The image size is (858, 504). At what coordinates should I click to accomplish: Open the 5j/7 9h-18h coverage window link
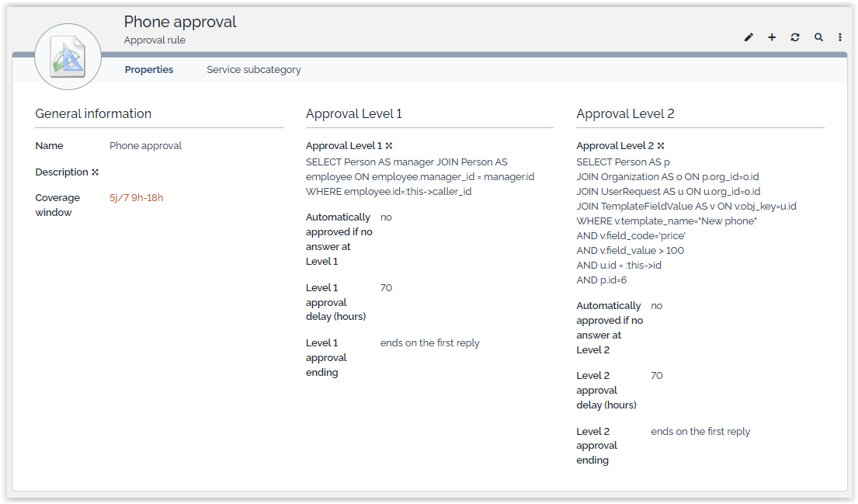[137, 198]
